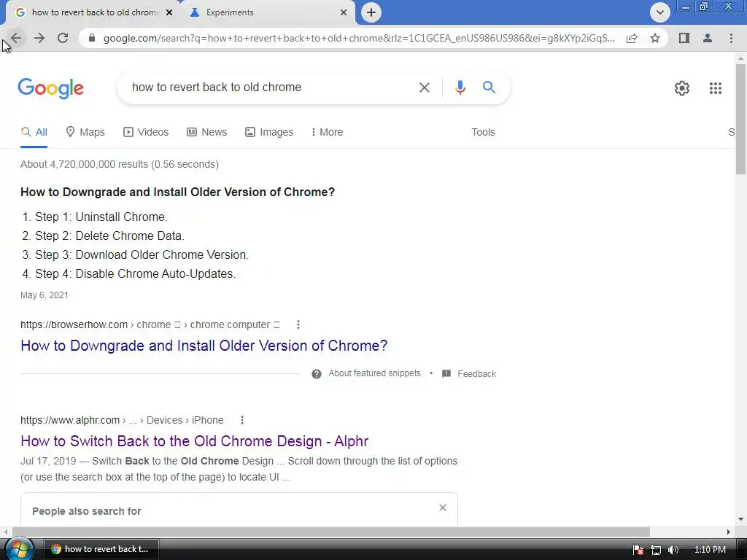
Task: Open the Chrome three-dot menu
Action: 731,38
